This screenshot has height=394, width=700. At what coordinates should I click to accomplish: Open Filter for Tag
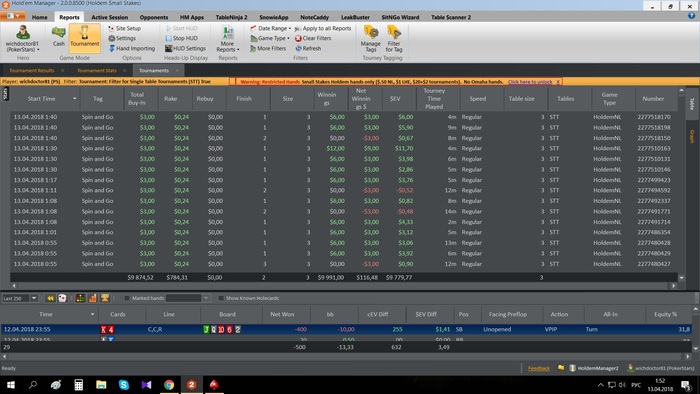click(394, 39)
